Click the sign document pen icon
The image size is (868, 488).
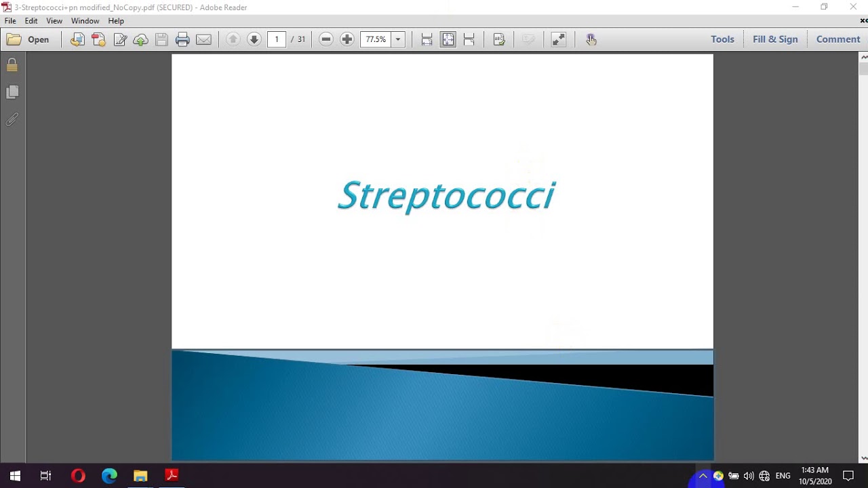[120, 39]
